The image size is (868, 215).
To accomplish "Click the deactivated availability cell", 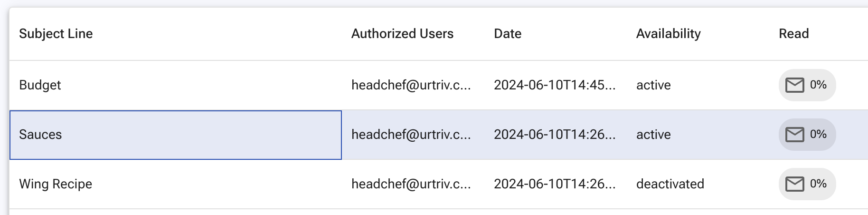I will tap(670, 184).
